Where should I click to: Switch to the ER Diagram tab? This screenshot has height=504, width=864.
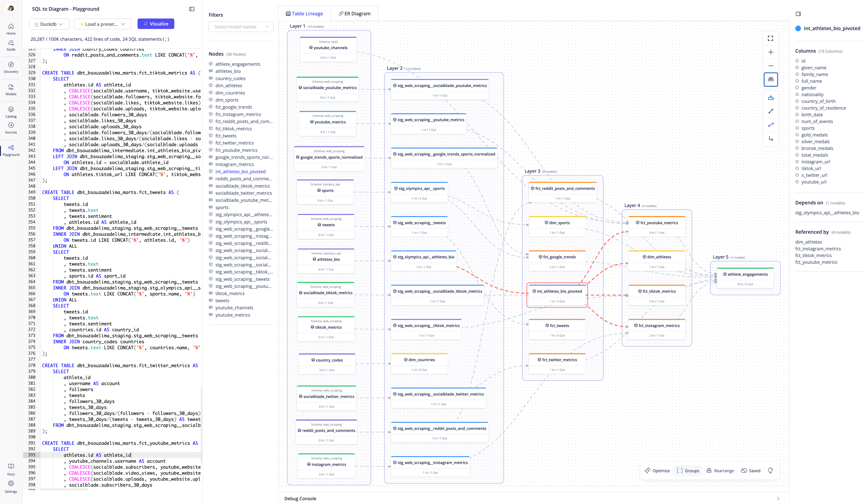coord(355,13)
